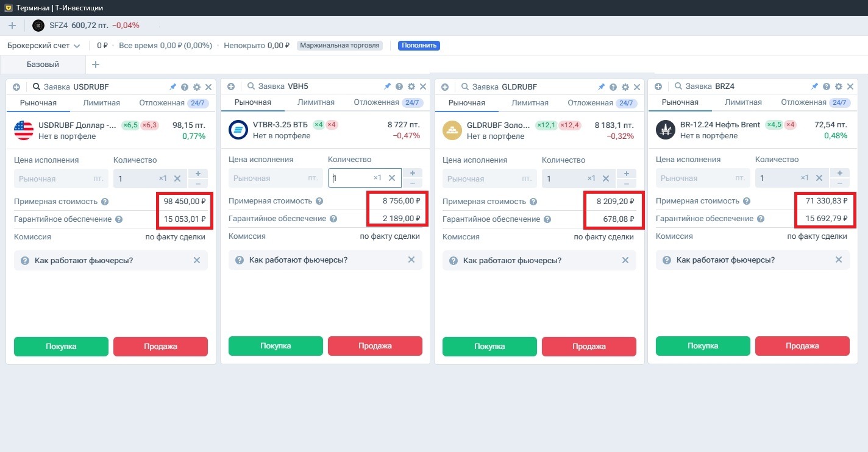Switch to Лимитная tab in BRZ4 panel

[x=744, y=102]
